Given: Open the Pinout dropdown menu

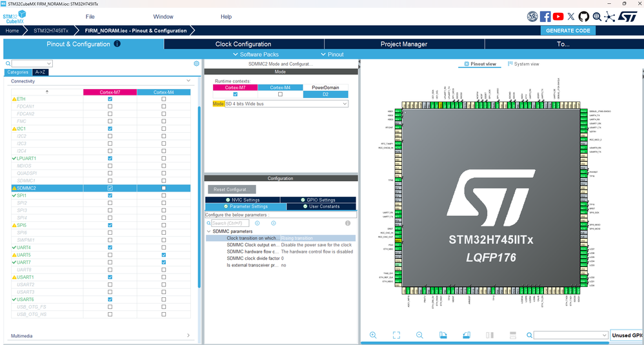Looking at the screenshot, I should 332,54.
